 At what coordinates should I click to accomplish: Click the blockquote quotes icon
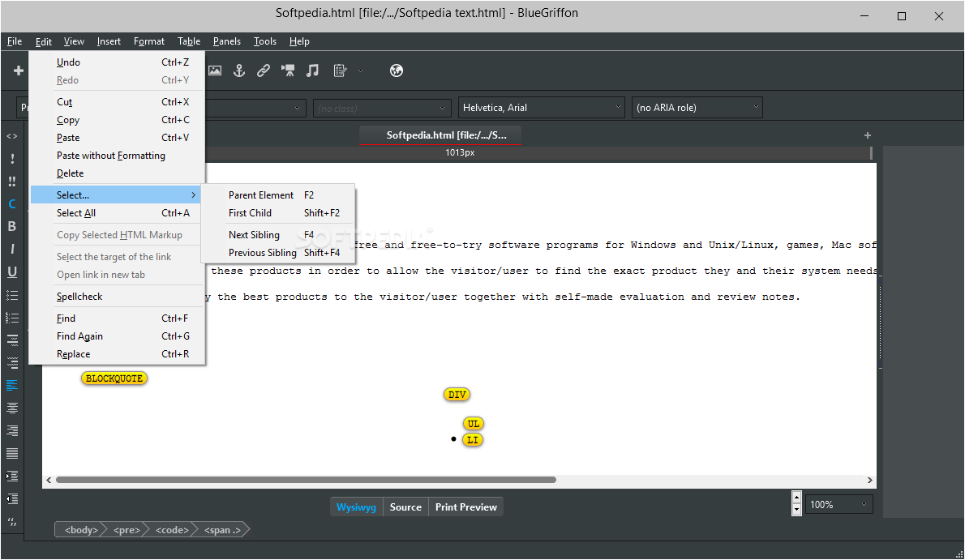click(11, 522)
